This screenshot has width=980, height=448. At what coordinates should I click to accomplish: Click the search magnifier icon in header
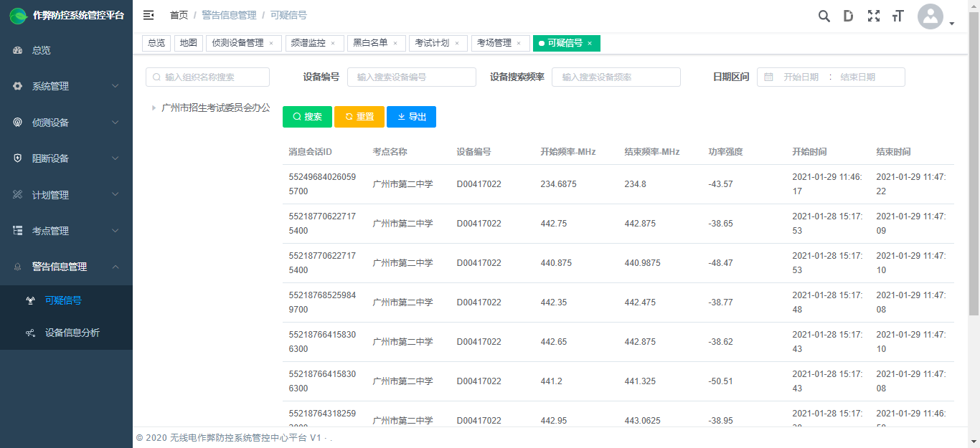[x=824, y=16]
